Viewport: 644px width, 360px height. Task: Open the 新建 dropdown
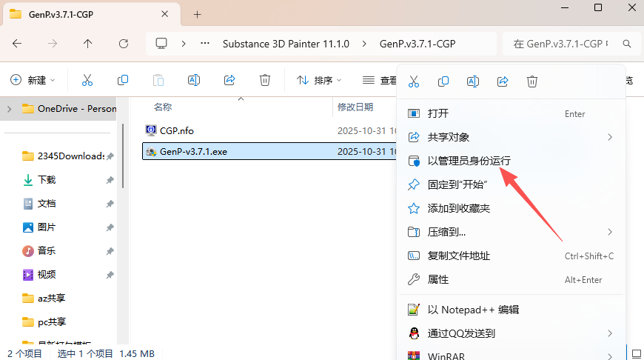(x=33, y=80)
